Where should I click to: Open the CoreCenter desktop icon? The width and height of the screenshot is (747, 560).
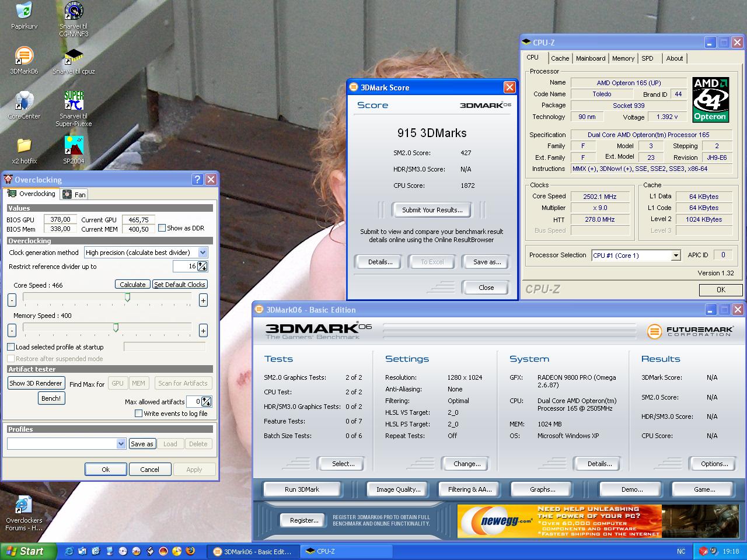pyautogui.click(x=24, y=101)
